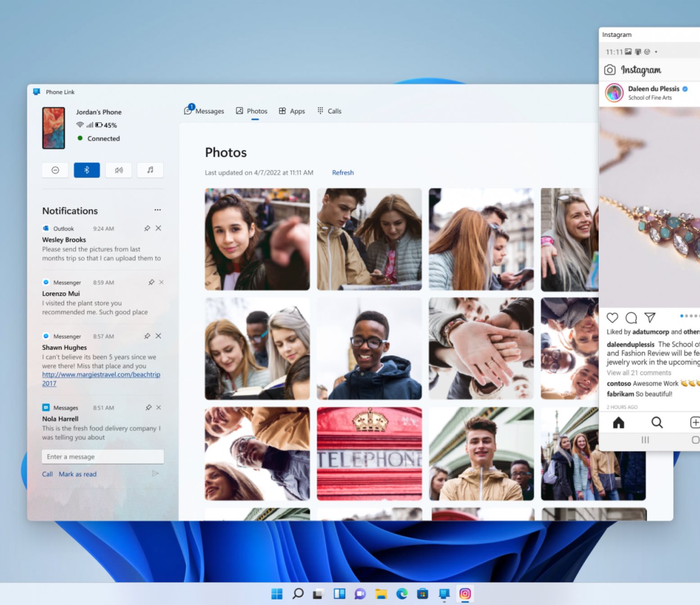Open the Apps tab

click(x=292, y=111)
